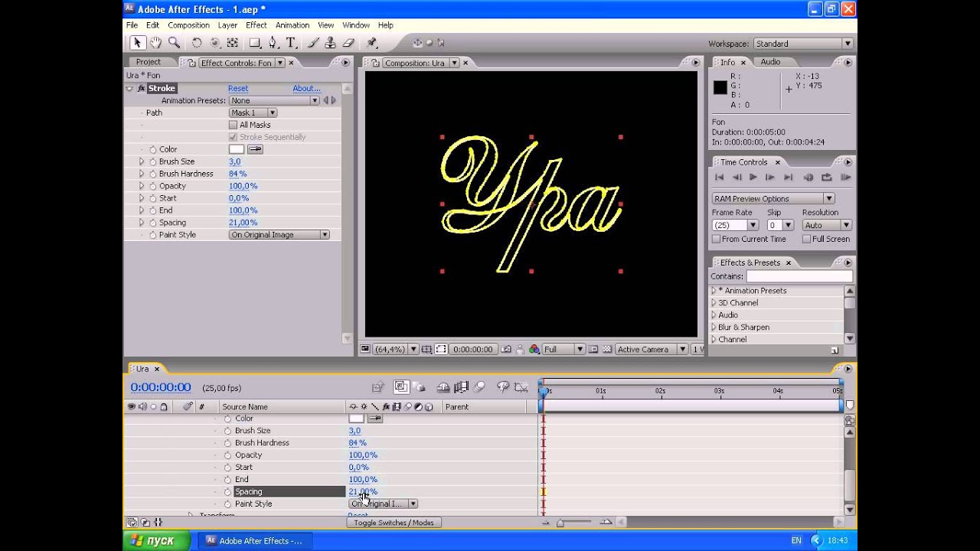Toggle End stopwatch in Effect Controls
Viewport: 980px width, 551px height.
(x=152, y=210)
